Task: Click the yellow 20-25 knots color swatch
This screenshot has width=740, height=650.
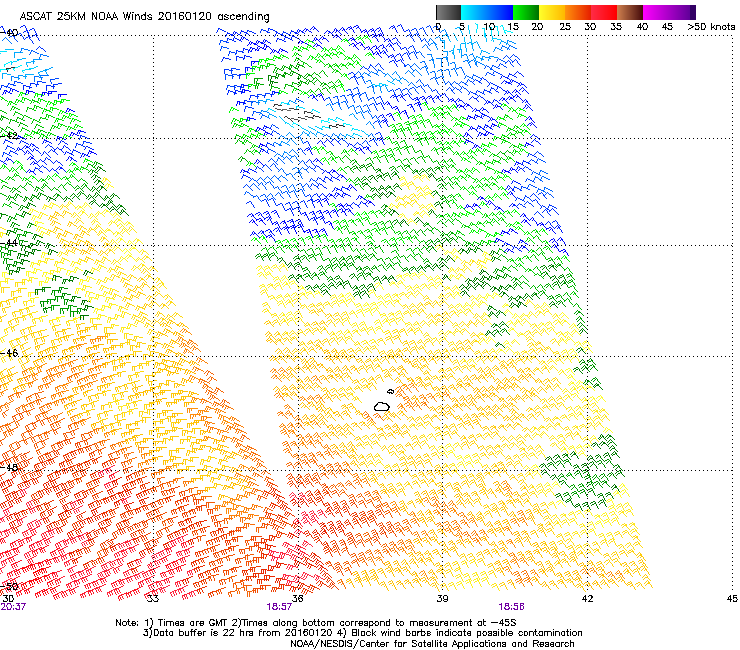Action: coord(552,12)
